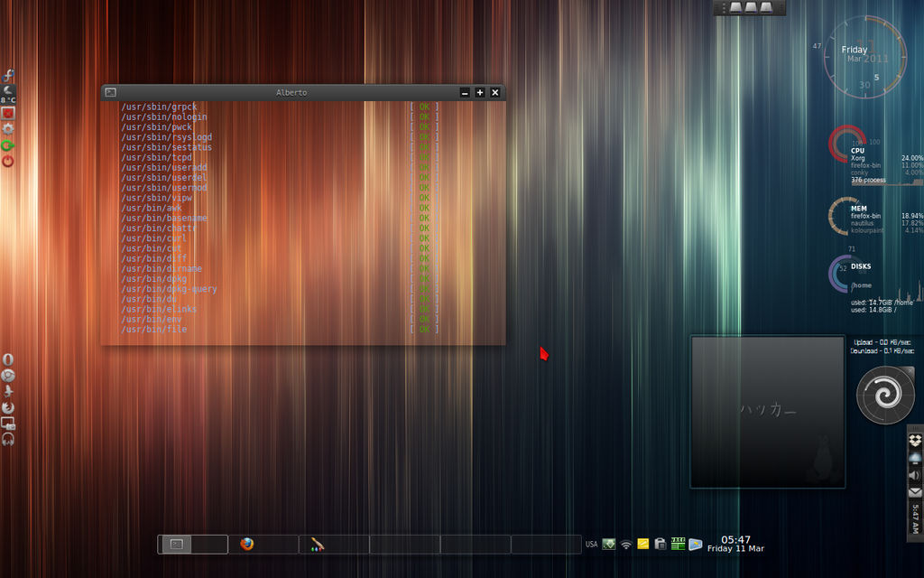
Task: Click the /usr/sbin/rsyslogd line in terminal
Action: [166, 137]
